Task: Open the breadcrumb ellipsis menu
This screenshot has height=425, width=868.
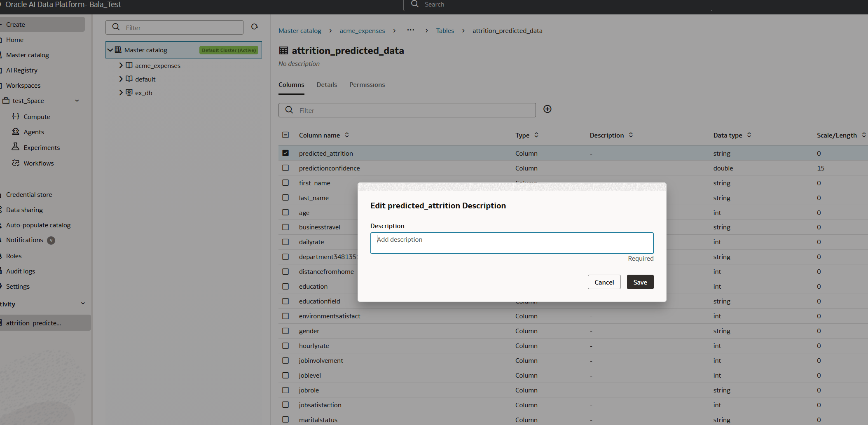Action: (411, 30)
